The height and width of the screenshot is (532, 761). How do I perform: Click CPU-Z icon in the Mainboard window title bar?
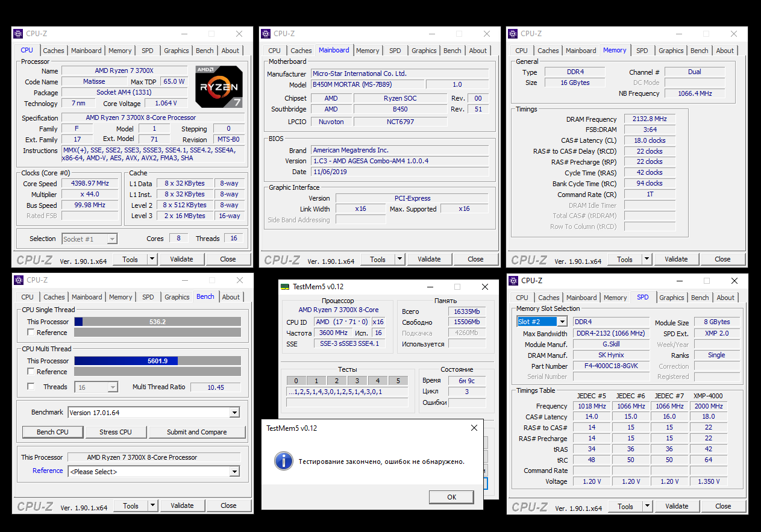pyautogui.click(x=266, y=34)
